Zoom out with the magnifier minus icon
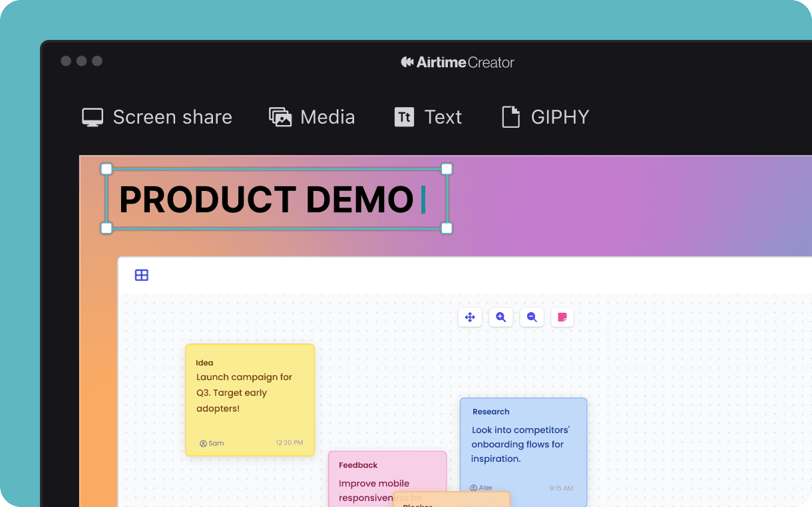This screenshot has width=812, height=507. (x=532, y=317)
